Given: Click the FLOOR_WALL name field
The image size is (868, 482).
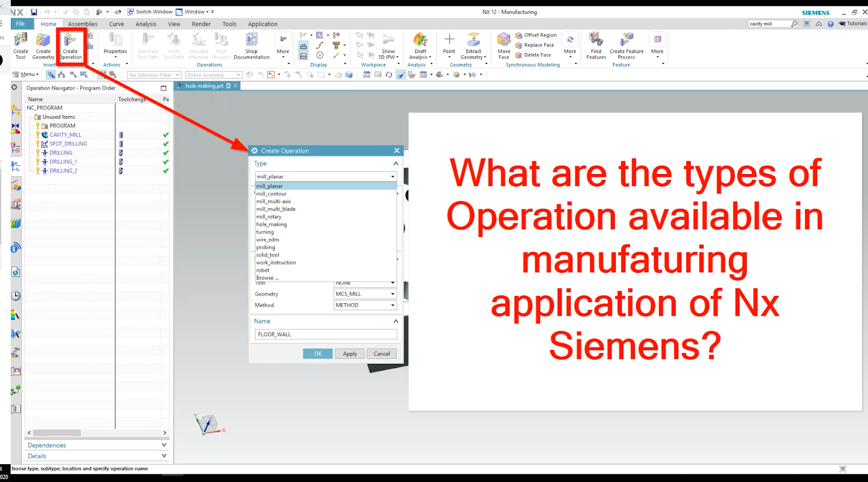Looking at the screenshot, I should tap(326, 335).
